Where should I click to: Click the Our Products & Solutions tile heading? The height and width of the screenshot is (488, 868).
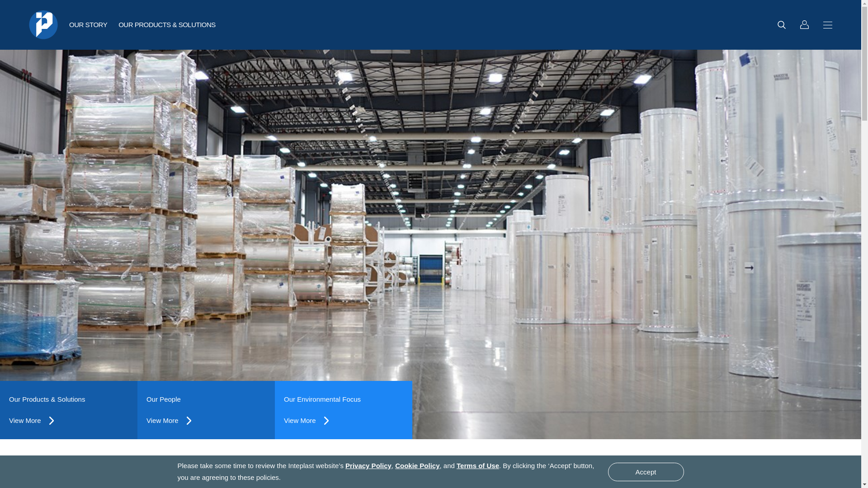[x=47, y=399]
